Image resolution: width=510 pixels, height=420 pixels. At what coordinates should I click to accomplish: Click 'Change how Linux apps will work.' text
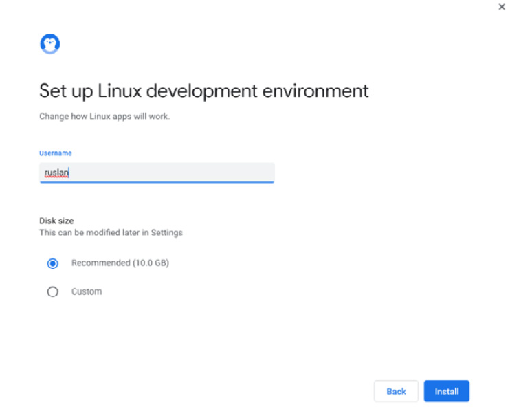pyautogui.click(x=104, y=116)
